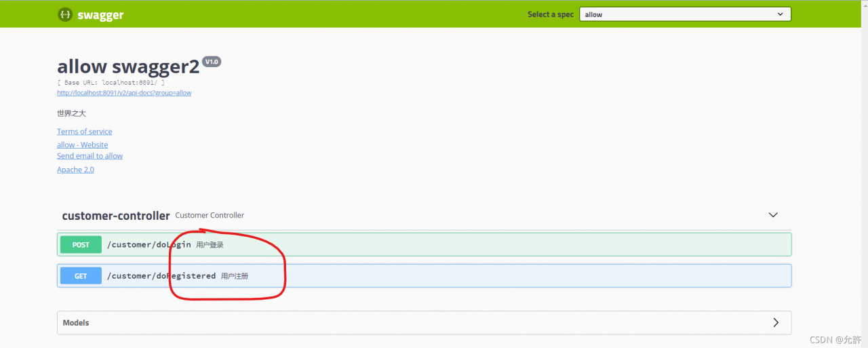The image size is (868, 348).
Task: Expand the /customer/doLogin operation
Action: (424, 245)
